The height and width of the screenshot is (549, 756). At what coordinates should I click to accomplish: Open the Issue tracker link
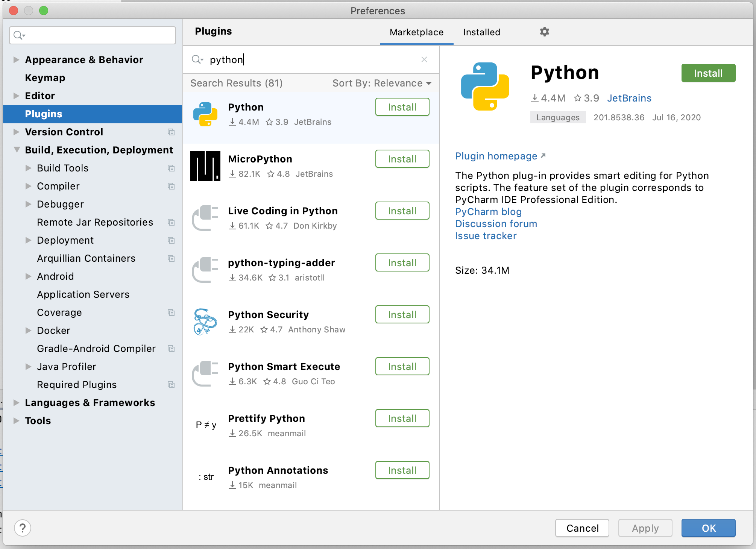pyautogui.click(x=486, y=236)
